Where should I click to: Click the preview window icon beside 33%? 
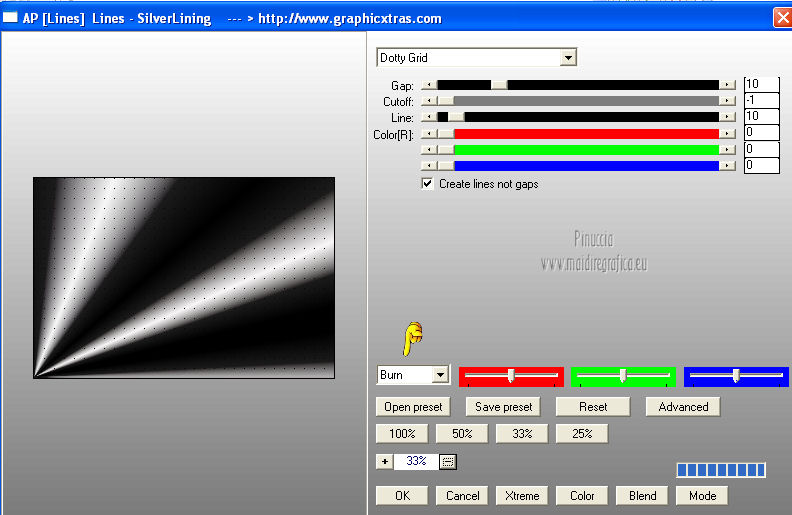(448, 461)
